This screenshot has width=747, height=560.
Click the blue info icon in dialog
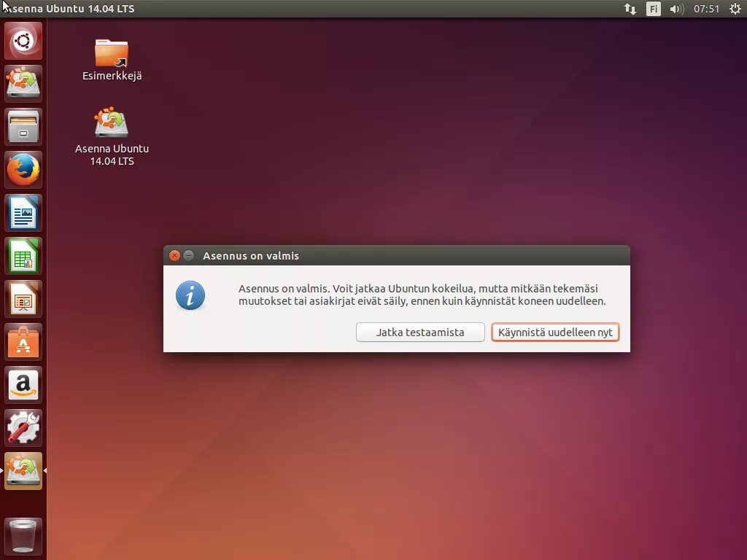click(190, 295)
